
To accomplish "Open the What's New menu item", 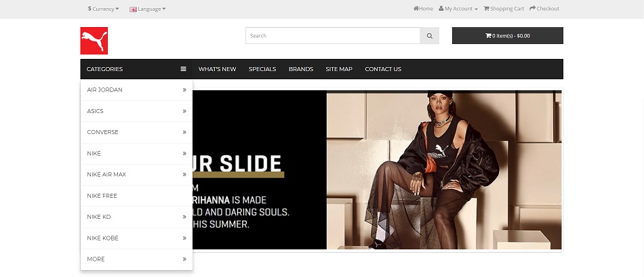I will (218, 69).
